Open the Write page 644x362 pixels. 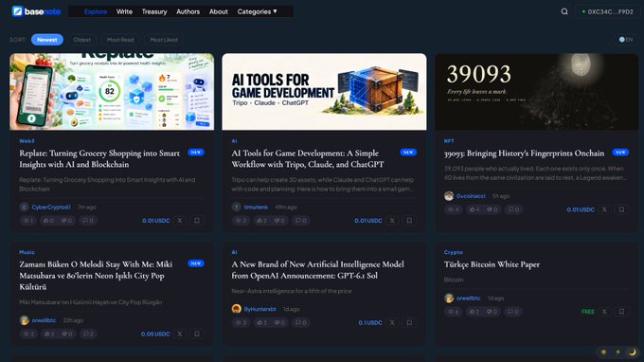point(124,11)
